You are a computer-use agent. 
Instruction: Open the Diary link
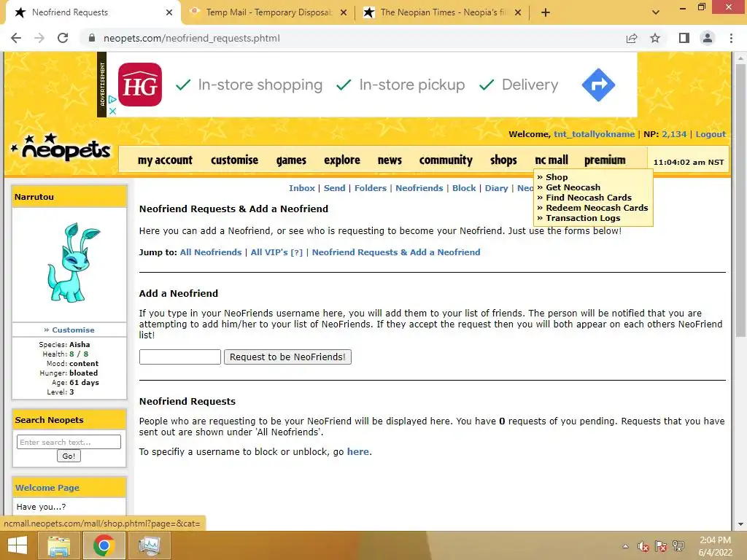coord(496,188)
